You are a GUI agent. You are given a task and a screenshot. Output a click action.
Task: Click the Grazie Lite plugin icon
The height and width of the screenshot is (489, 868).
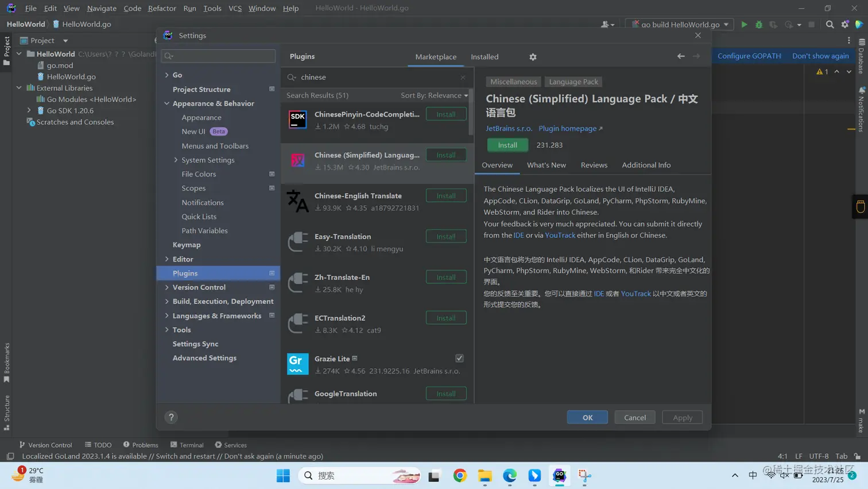pos(297,364)
